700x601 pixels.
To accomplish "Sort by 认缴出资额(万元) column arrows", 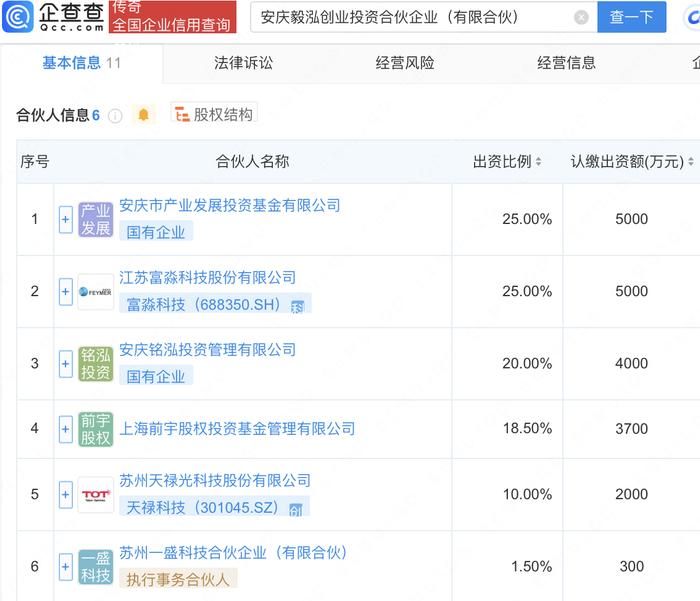I will [x=691, y=162].
